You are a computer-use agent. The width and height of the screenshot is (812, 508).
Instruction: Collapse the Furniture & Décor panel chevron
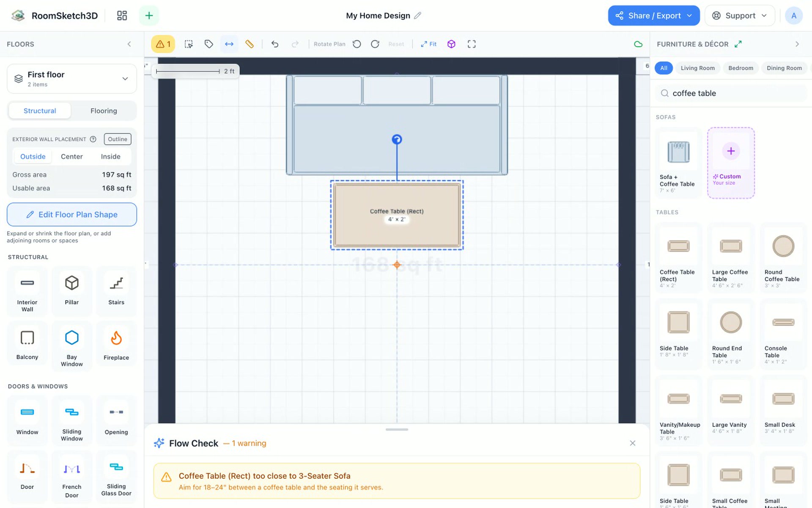797,44
